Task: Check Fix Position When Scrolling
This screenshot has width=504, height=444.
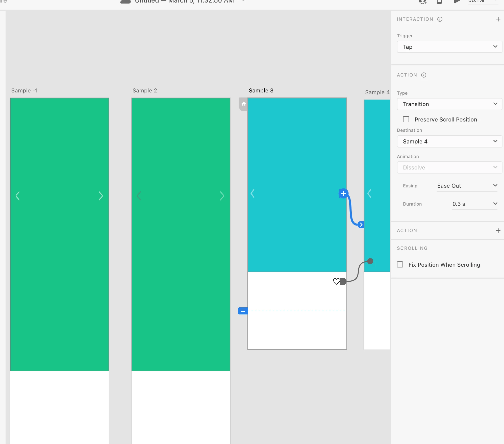Action: pos(400,264)
